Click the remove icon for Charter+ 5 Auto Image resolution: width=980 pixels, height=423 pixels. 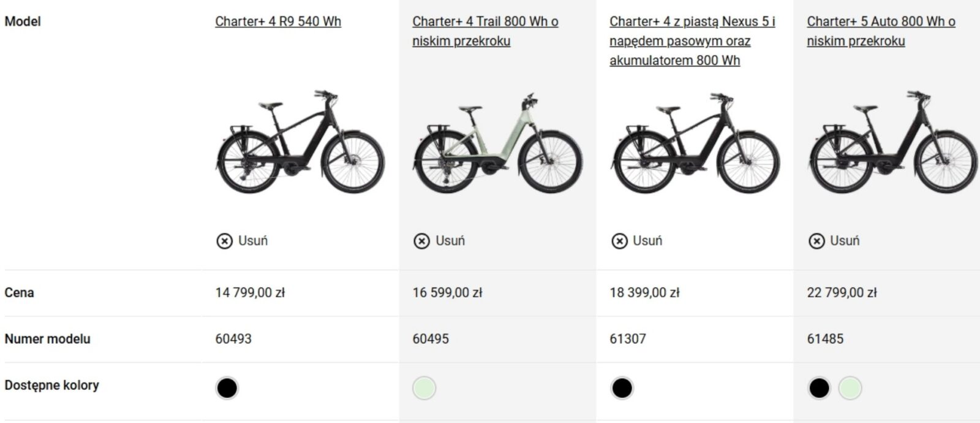816,241
